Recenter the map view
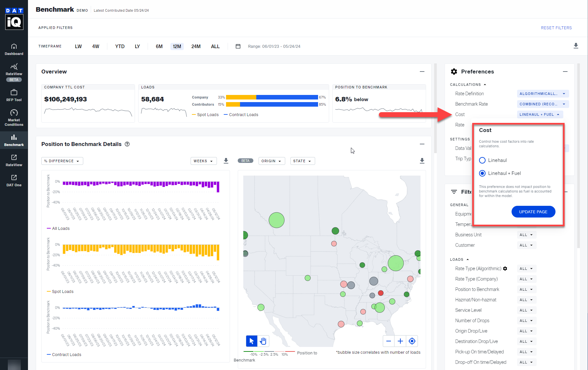Image resolution: width=588 pixels, height=370 pixels. (412, 341)
